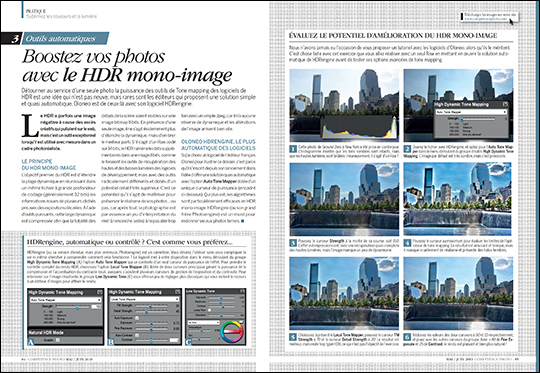Toggle the Auto-Exposure checkbox
The image size is (540, 373).
point(137,318)
